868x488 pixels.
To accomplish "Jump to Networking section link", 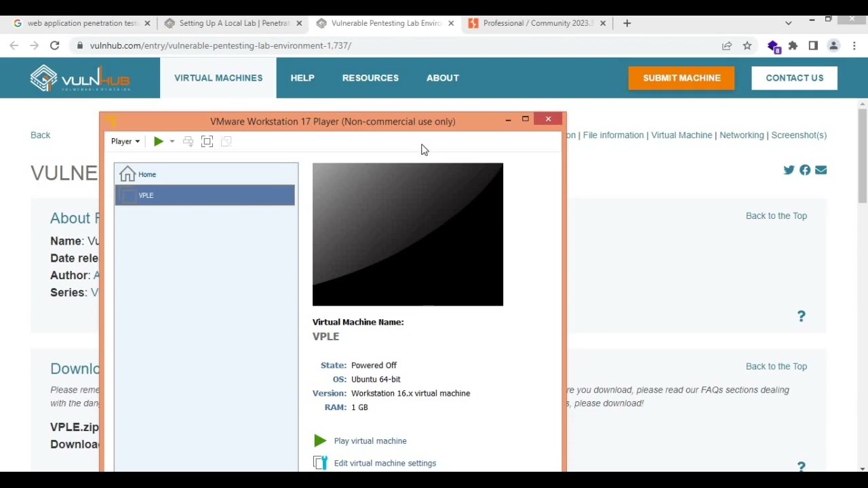I will tap(742, 135).
